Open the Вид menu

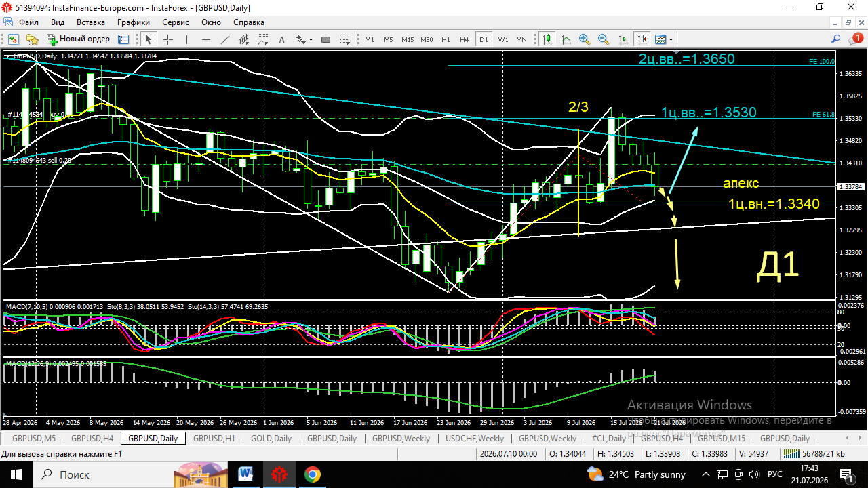click(x=58, y=22)
